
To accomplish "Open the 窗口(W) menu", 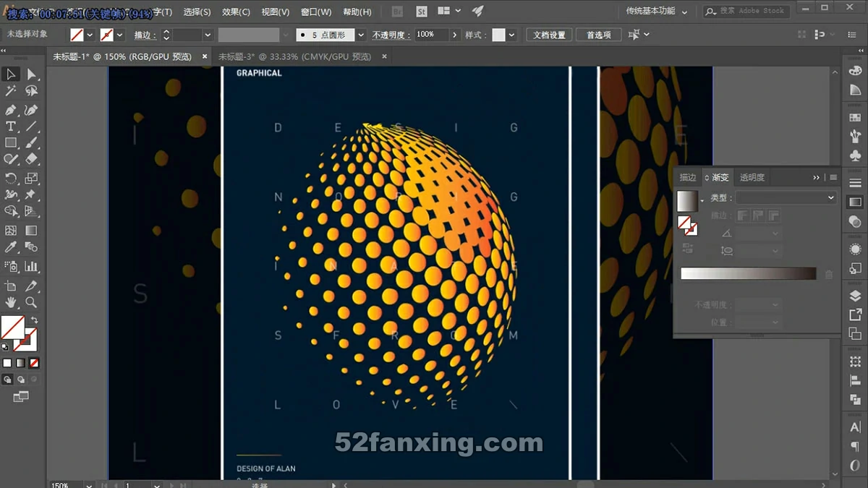I will coord(316,12).
